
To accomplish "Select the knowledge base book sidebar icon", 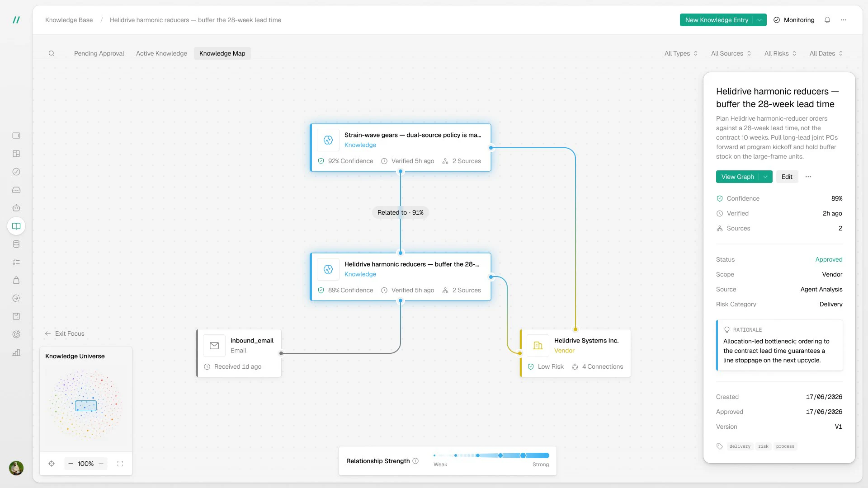I will pos(16,226).
